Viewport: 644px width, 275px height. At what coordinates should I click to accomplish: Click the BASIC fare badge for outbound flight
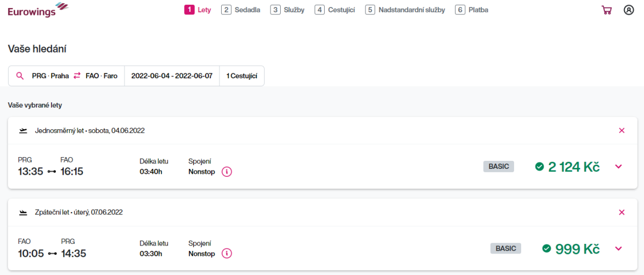tap(499, 167)
